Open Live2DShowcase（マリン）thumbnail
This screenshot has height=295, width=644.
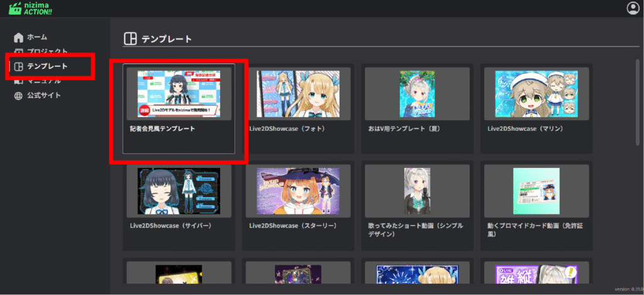click(536, 94)
